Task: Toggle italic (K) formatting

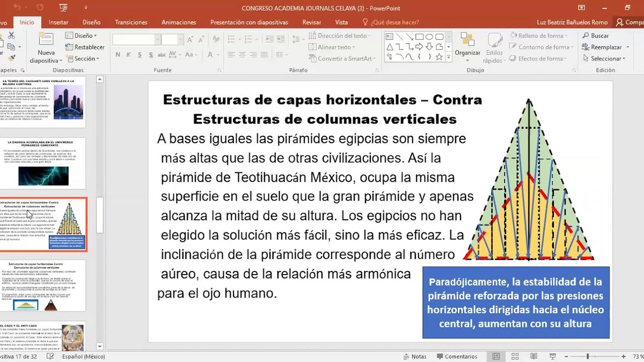Action: [128, 55]
